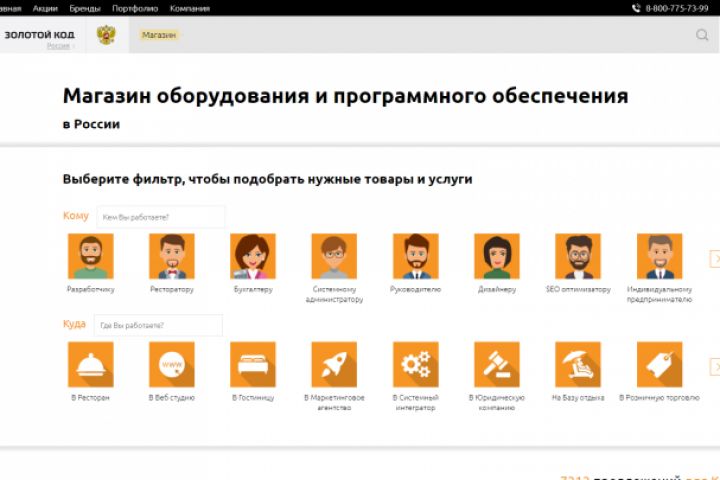Pick the Бухгалтеру avatar icon

(253, 256)
